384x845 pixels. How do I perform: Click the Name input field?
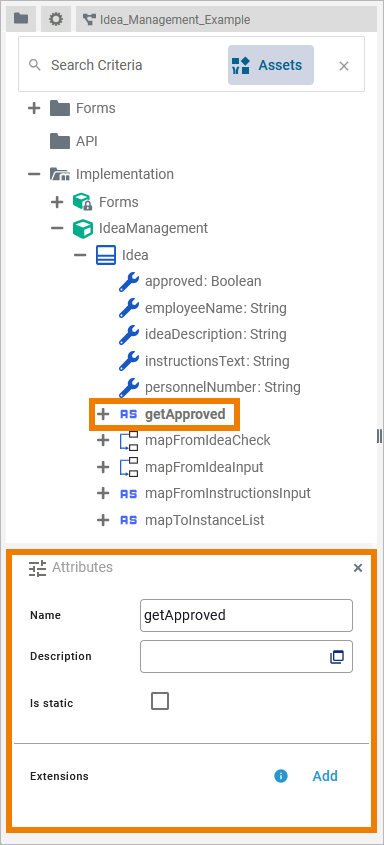point(246,615)
